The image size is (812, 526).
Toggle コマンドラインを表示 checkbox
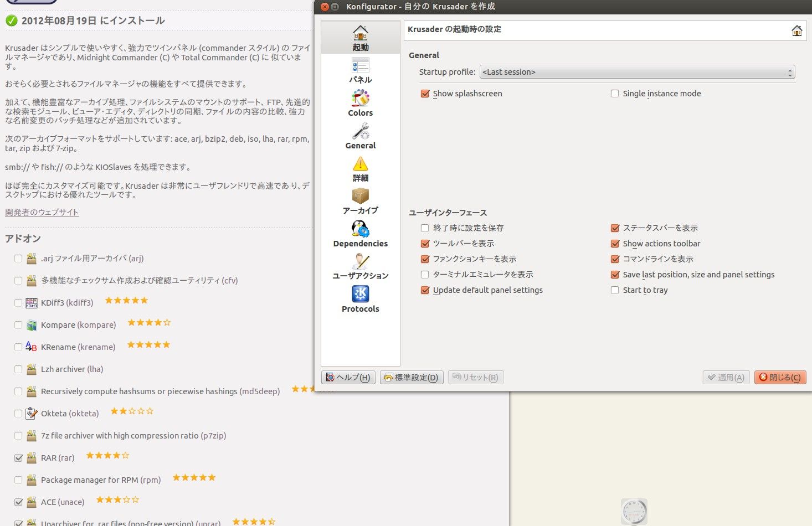615,259
